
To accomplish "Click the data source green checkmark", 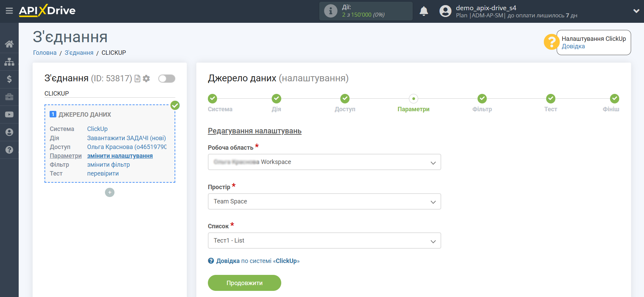I will pos(175,105).
